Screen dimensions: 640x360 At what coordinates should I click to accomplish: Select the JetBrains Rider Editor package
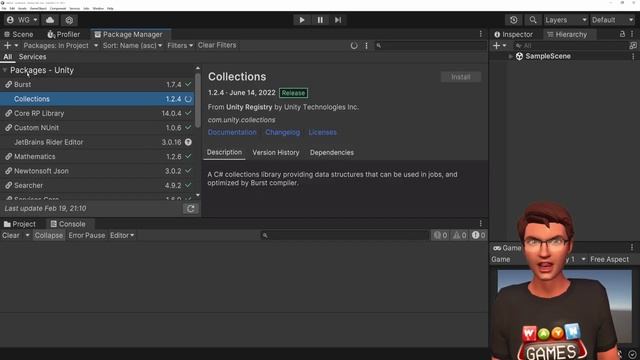(97, 142)
